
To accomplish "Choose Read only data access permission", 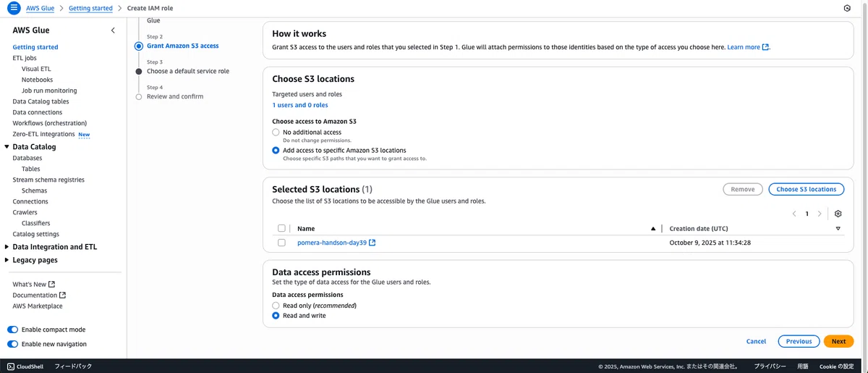I will pos(276,306).
